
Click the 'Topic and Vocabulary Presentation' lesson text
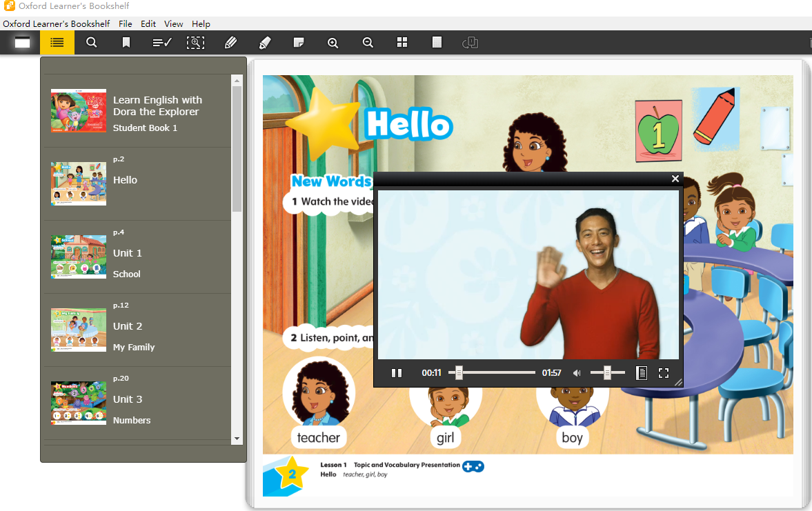[407, 465]
